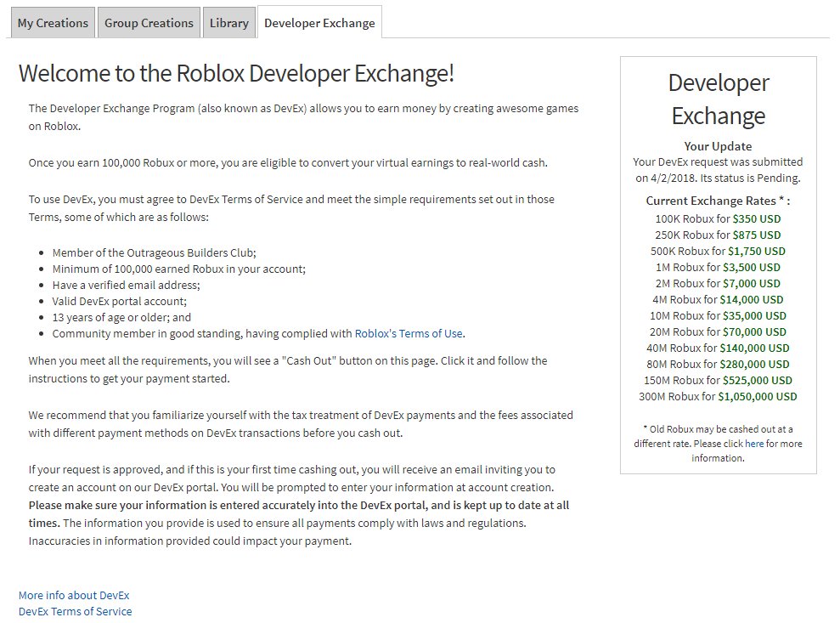Viewport: 840px width, 623px height.
Task: Switch to the My Creations tab
Action: (53, 22)
